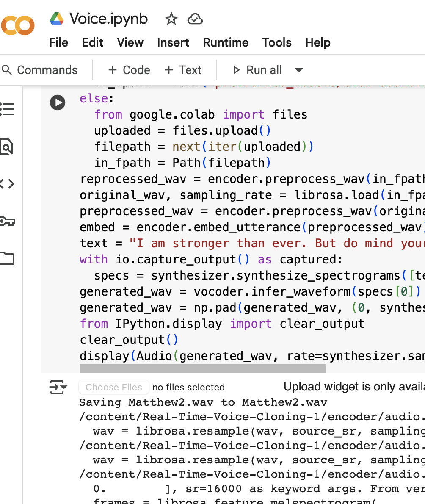Open the table of contents sidebar
This screenshot has width=425, height=504.
(x=7, y=109)
